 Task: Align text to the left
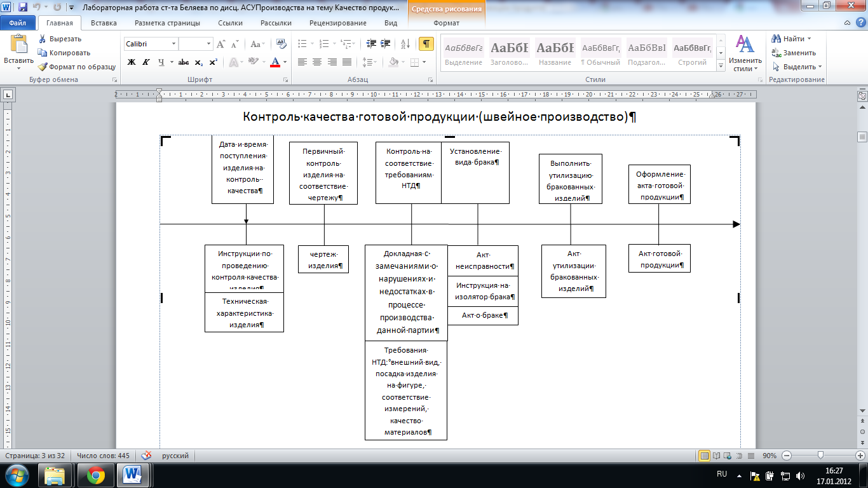(x=302, y=62)
